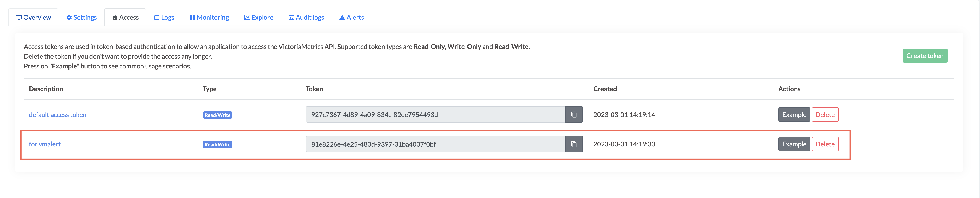Click the monitor icon beside Overview
Image resolution: width=980 pixels, height=198 pixels.
tap(19, 18)
